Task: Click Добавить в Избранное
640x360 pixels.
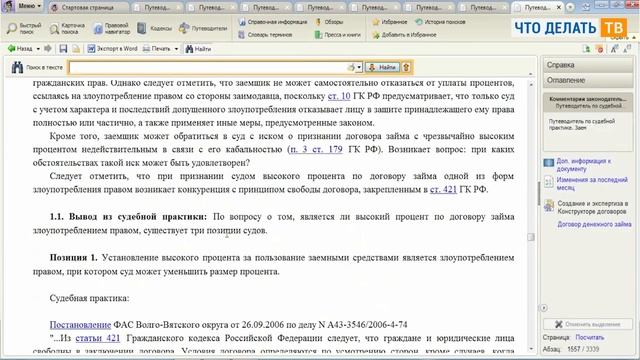Action: [404, 35]
